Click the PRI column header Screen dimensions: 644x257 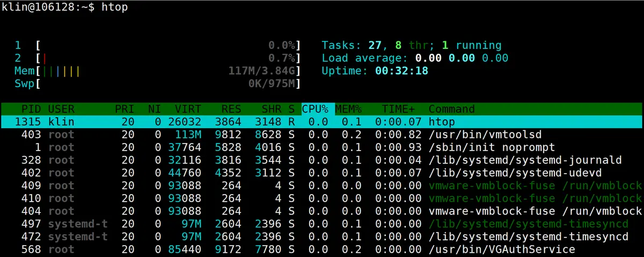pyautogui.click(x=125, y=109)
